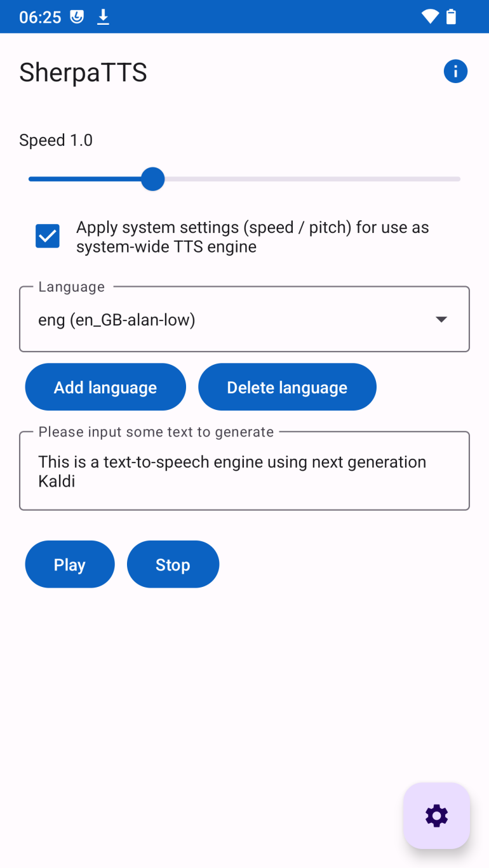This screenshot has width=489, height=868.
Task: Tap the battery icon in the status bar
Action: coord(452,16)
